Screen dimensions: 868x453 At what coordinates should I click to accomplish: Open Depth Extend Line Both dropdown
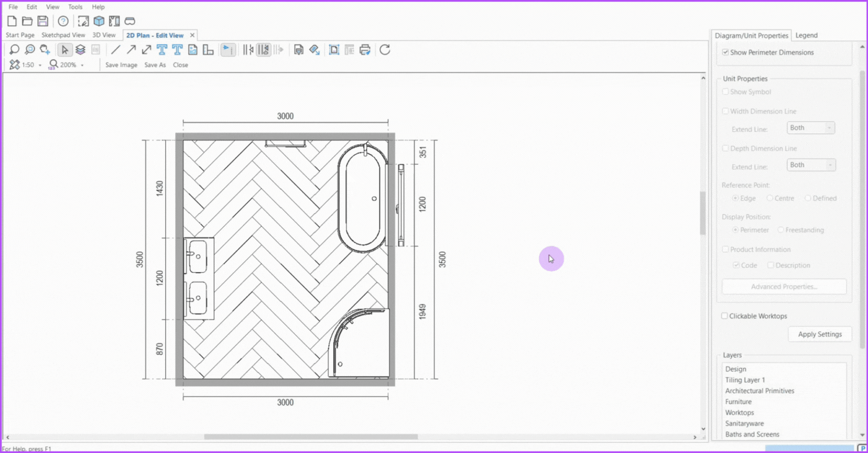coord(811,165)
